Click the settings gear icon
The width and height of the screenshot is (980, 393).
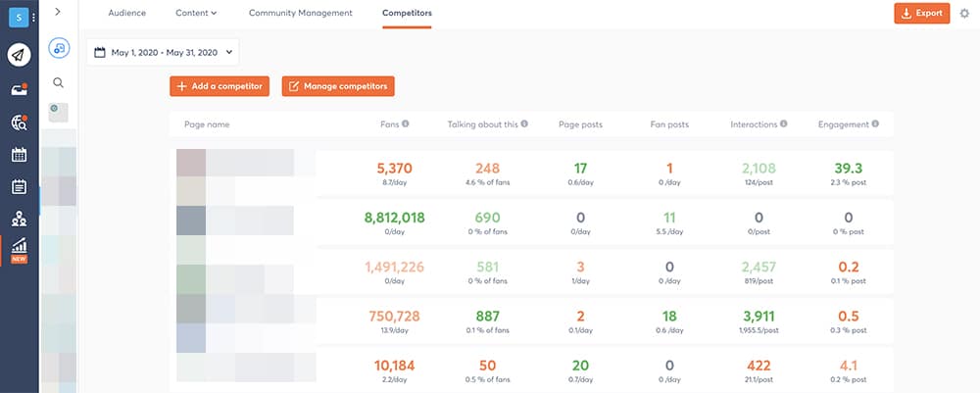click(x=963, y=14)
